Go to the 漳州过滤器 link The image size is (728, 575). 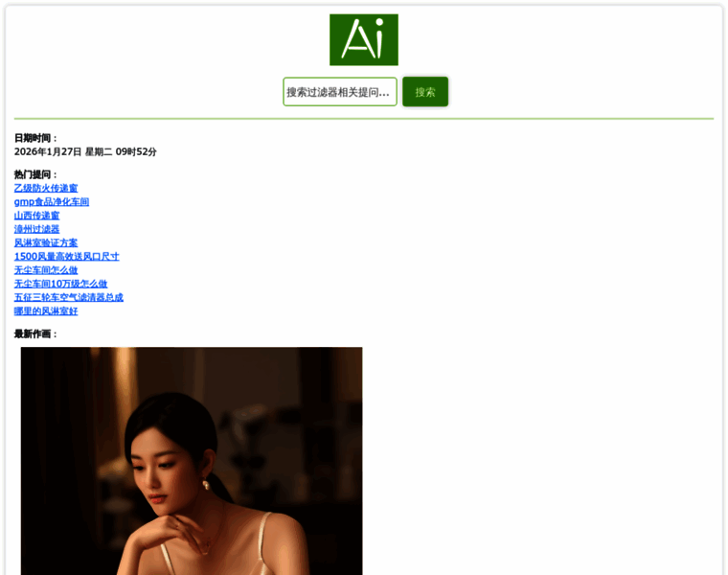36,229
